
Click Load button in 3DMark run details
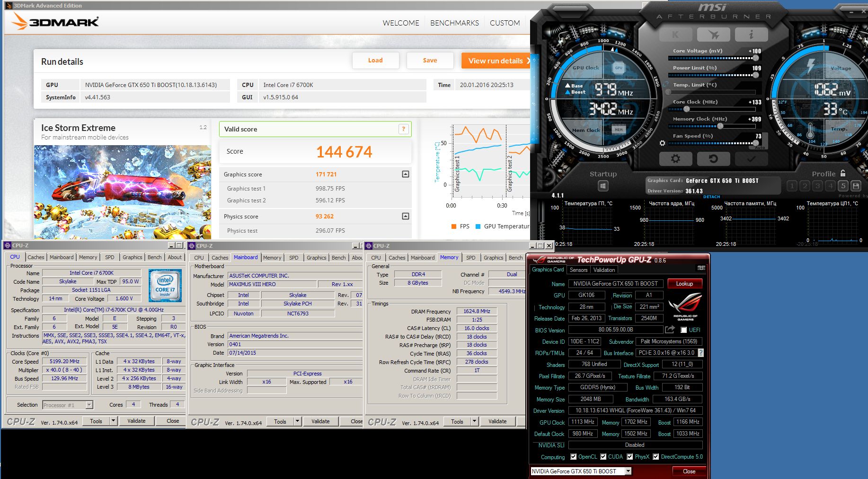pos(375,61)
